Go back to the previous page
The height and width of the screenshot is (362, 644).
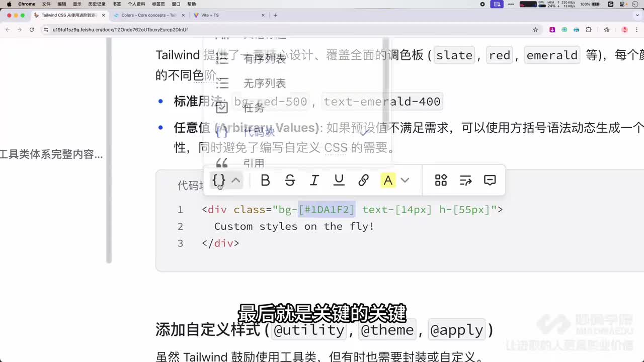point(8,30)
